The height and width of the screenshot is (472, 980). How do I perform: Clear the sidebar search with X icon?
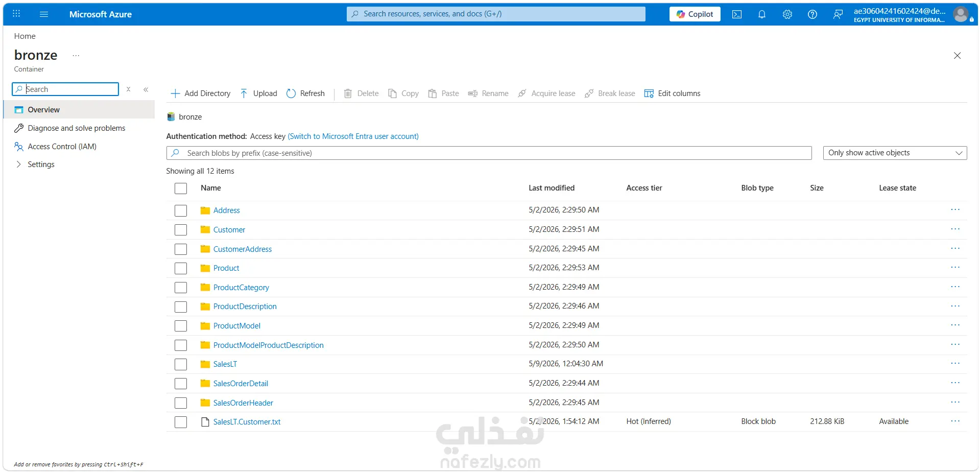tap(129, 89)
